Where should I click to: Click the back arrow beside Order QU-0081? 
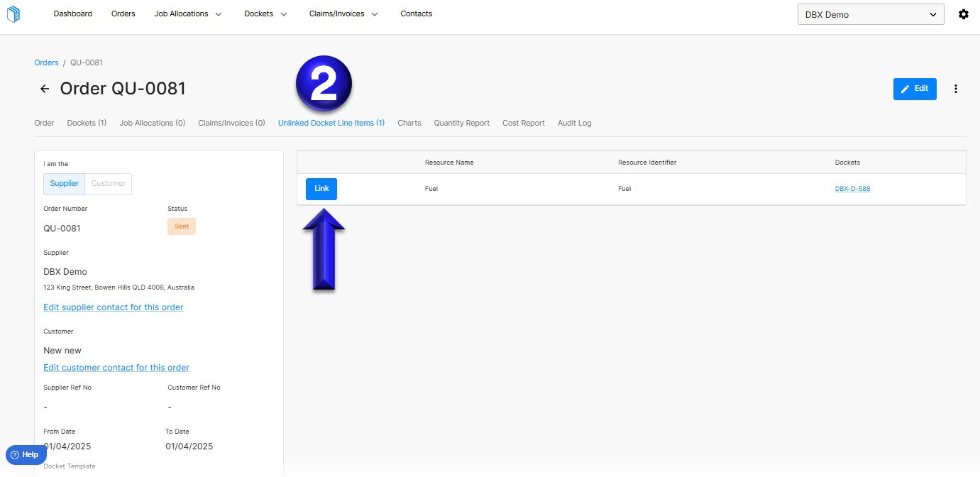[44, 88]
